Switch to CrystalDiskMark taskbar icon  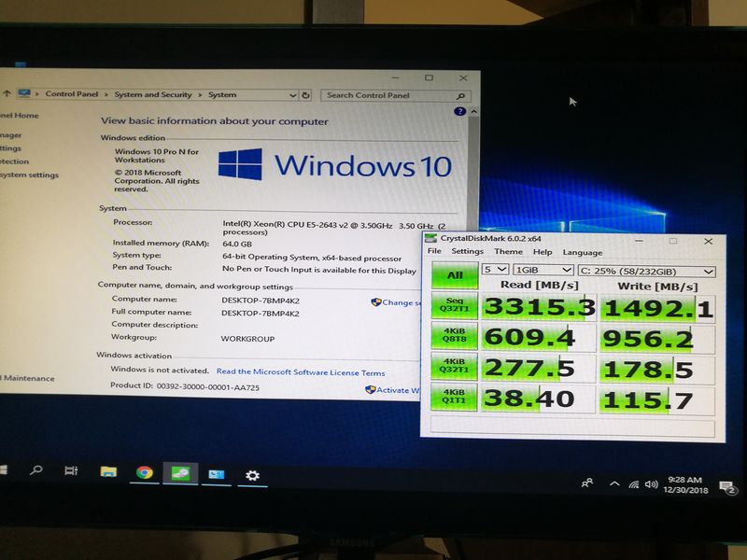tap(180, 473)
